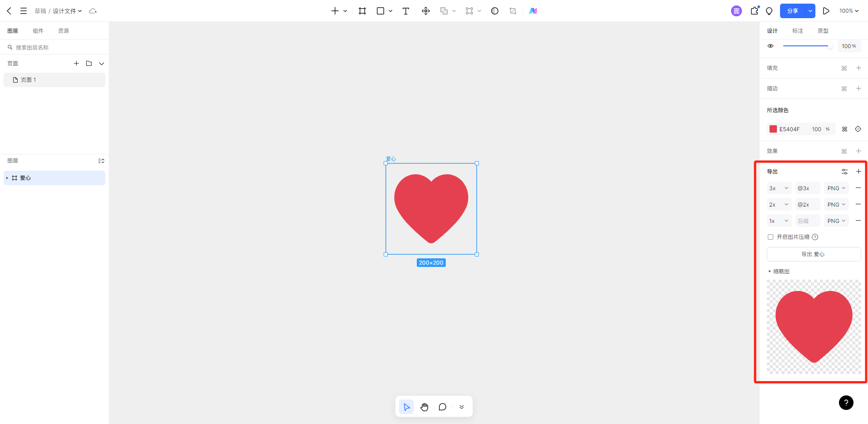Enable image compression checkbox
Image resolution: width=868 pixels, height=424 pixels.
pos(770,237)
